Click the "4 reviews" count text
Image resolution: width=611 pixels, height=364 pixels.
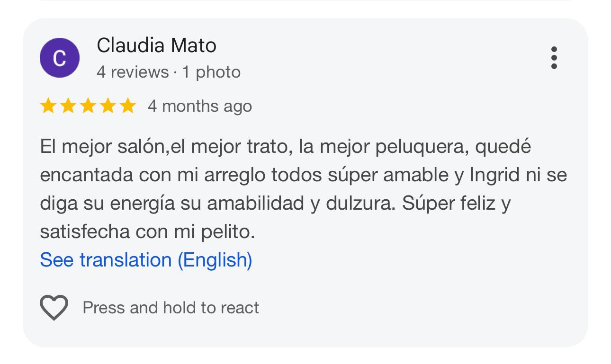coord(133,72)
